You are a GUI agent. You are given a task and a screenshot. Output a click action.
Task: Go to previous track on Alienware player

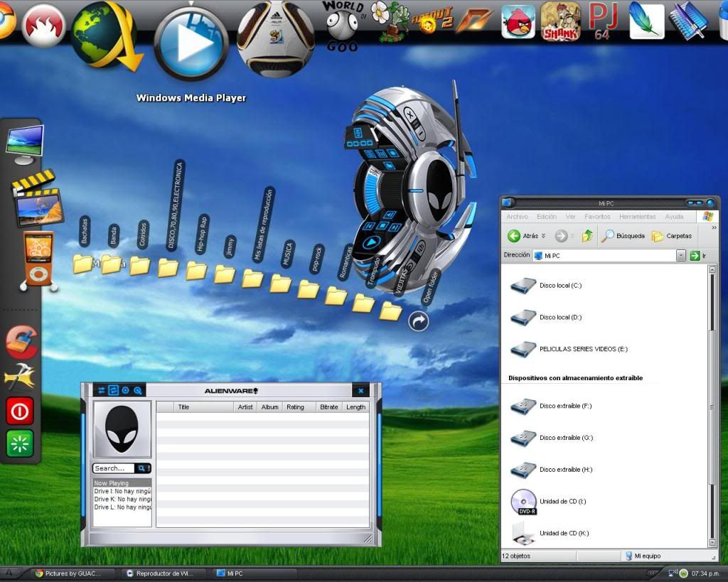point(370,226)
